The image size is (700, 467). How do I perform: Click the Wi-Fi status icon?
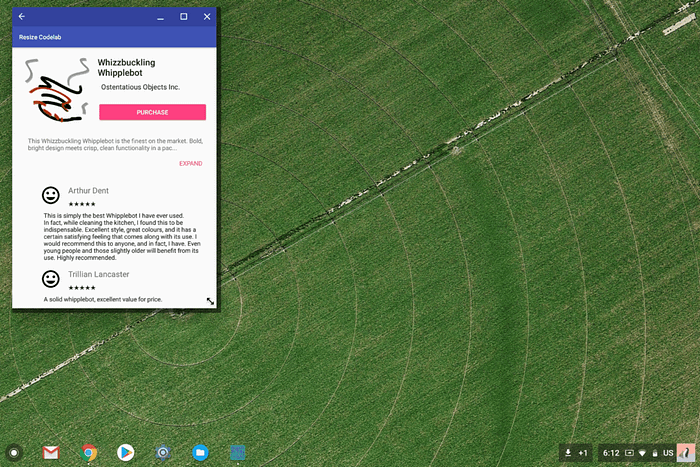pyautogui.click(x=642, y=453)
